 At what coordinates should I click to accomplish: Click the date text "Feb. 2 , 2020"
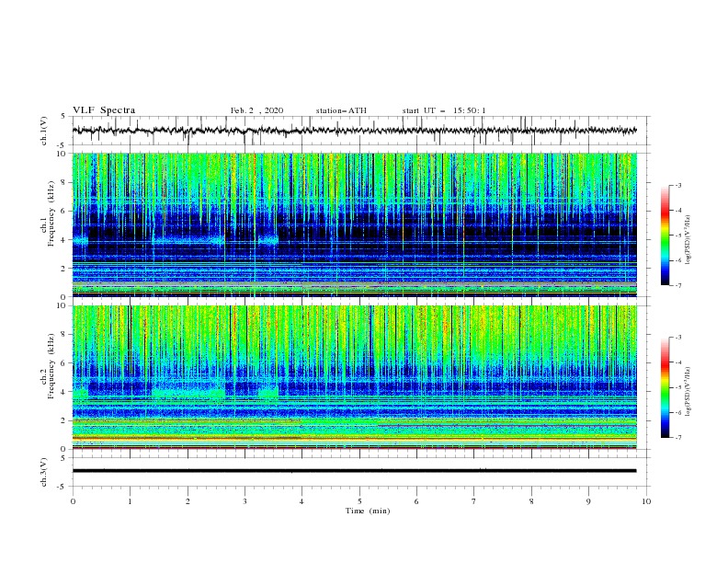(256, 110)
